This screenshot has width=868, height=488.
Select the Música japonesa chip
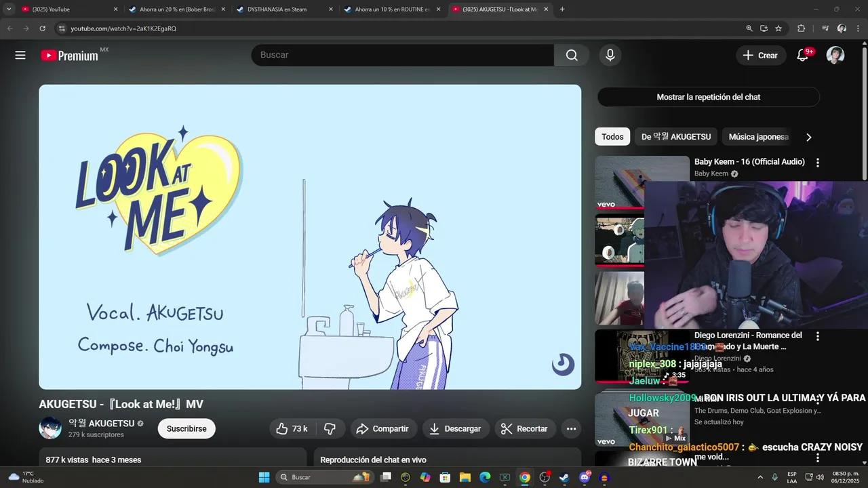[x=758, y=137]
